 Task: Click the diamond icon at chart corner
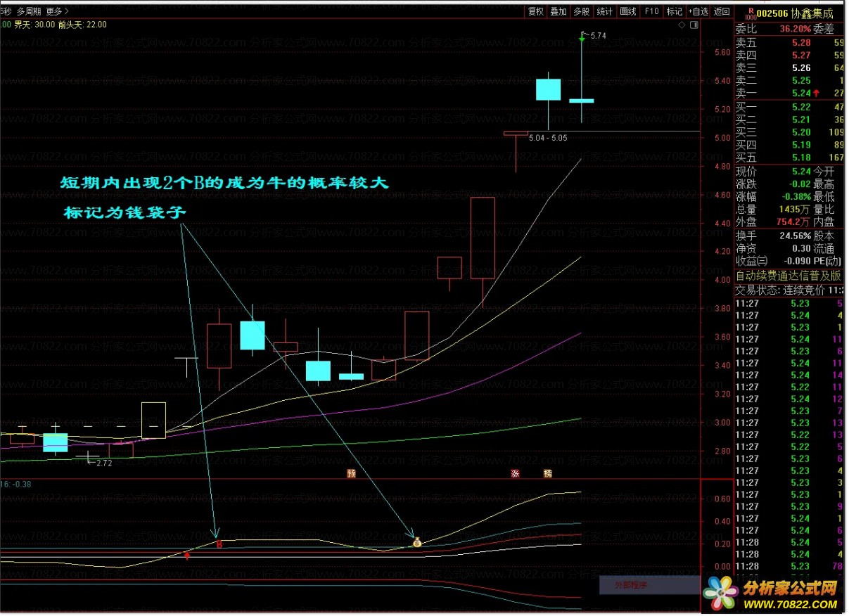[x=682, y=25]
